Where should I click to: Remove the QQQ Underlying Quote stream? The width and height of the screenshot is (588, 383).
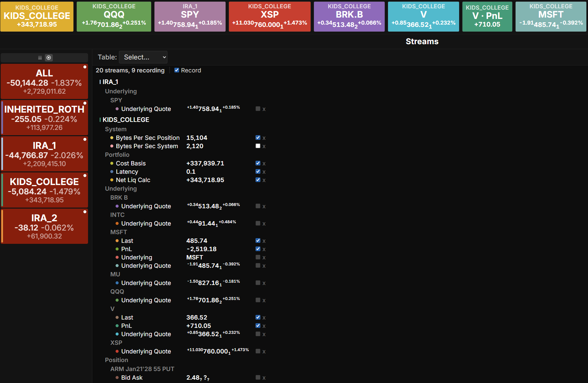tap(264, 301)
